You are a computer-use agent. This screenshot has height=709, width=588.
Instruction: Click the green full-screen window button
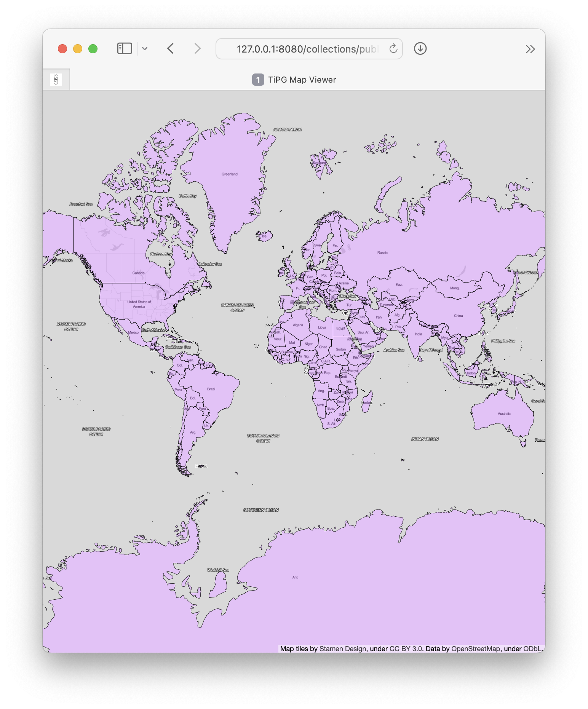[93, 49]
